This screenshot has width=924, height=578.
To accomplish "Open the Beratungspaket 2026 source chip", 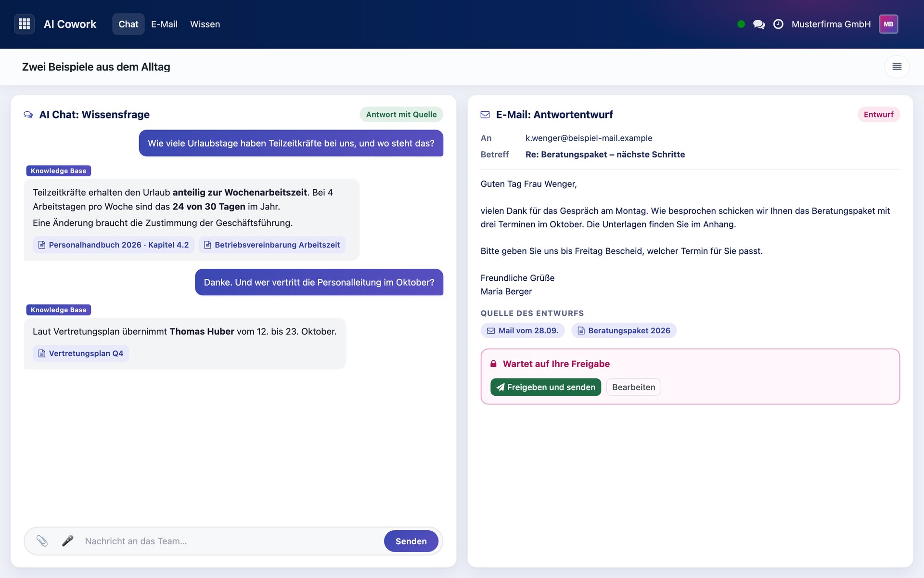I will tap(624, 330).
